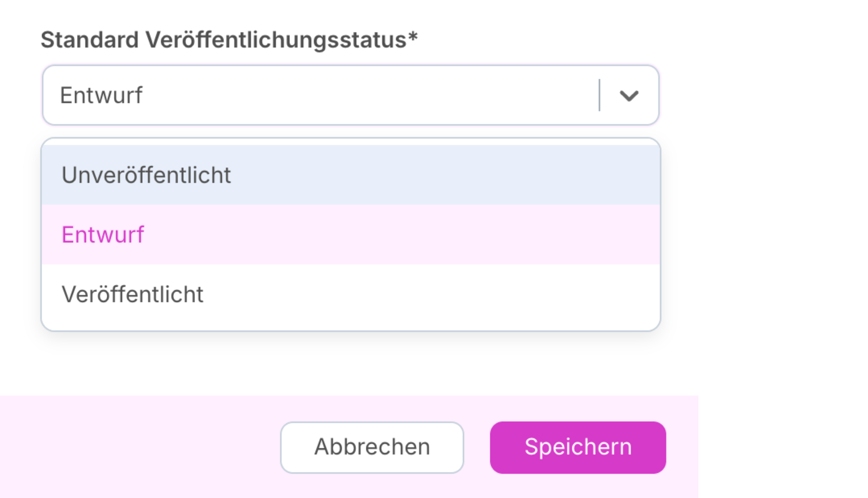
Task: Cancel the dialog using the white outlined button
Action: pos(372,447)
